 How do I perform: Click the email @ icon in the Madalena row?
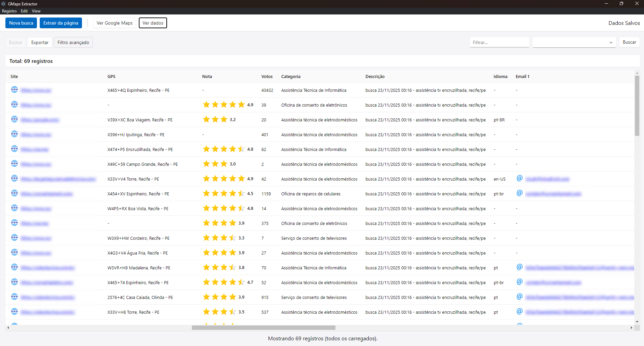tap(520, 267)
